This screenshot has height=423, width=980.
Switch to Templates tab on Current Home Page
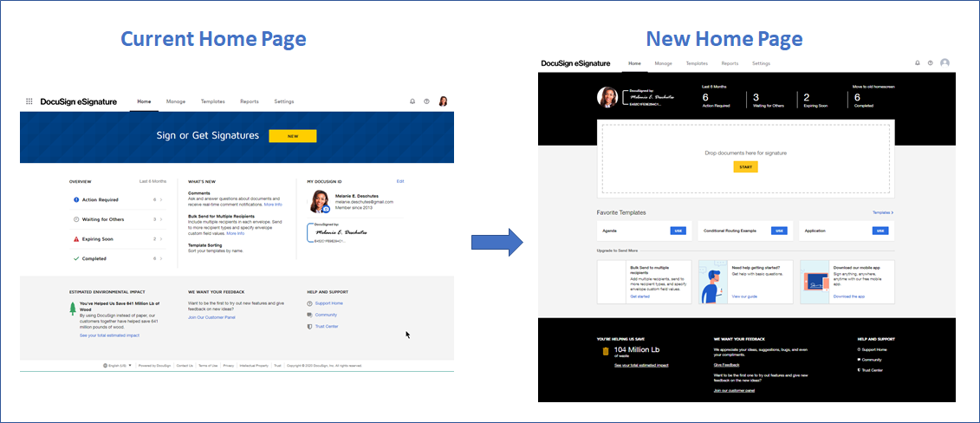(x=213, y=101)
